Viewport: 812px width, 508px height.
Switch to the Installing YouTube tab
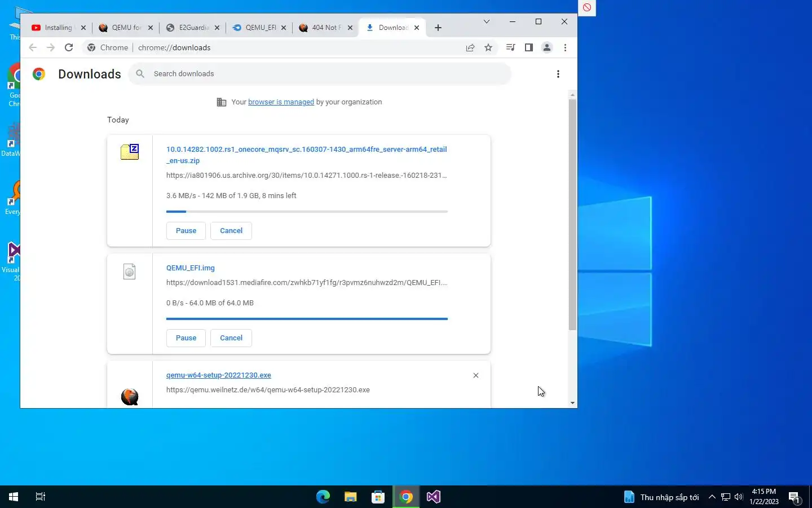pos(52,27)
